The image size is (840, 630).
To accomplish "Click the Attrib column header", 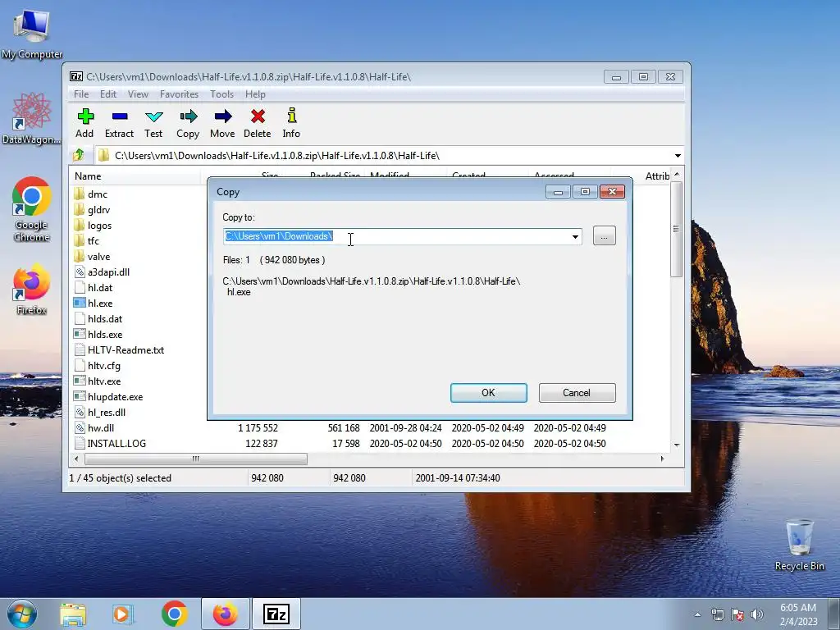I will pos(656,176).
